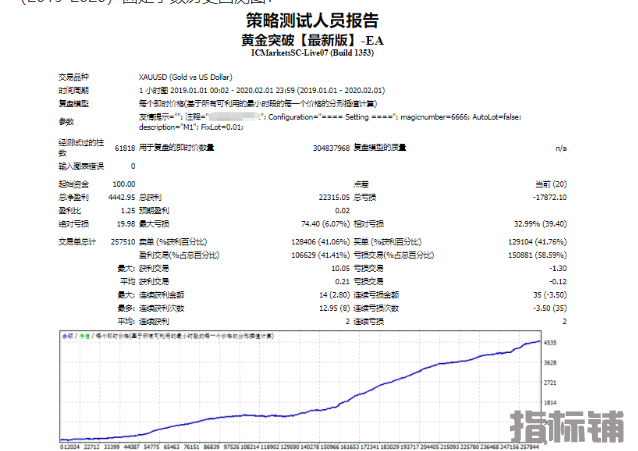Click the 交易单总计 value 257510

click(x=120, y=241)
